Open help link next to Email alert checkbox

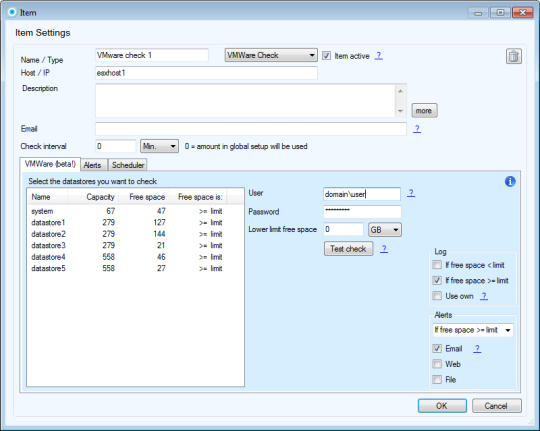tap(477, 349)
